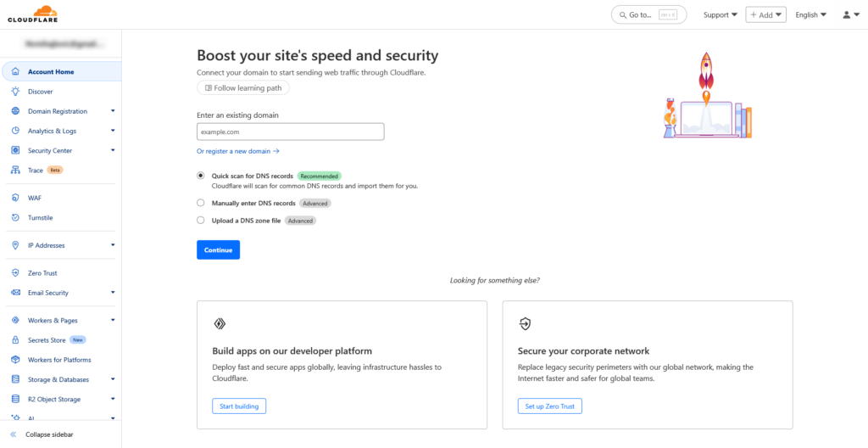Click the R2 Object Storage icon
This screenshot has height=448, width=868.
pos(15,399)
